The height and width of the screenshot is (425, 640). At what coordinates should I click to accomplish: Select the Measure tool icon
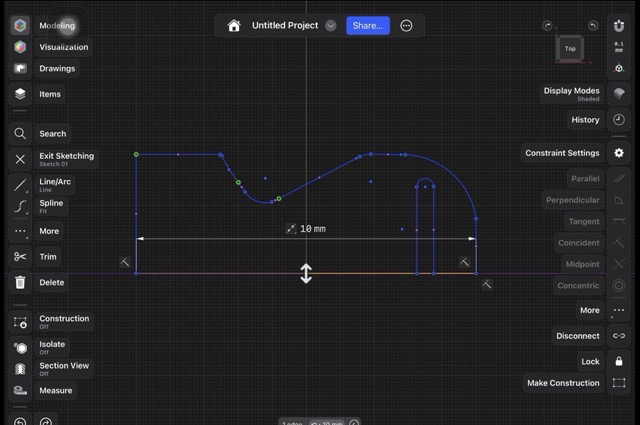pos(20,391)
